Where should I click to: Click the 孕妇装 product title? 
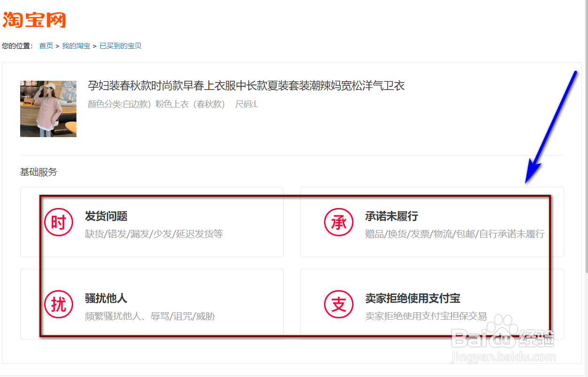[244, 86]
